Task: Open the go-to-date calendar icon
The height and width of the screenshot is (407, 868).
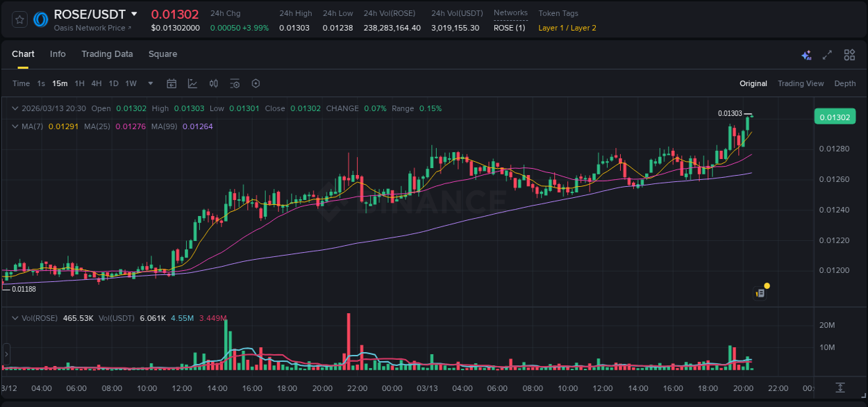Action: (x=172, y=83)
